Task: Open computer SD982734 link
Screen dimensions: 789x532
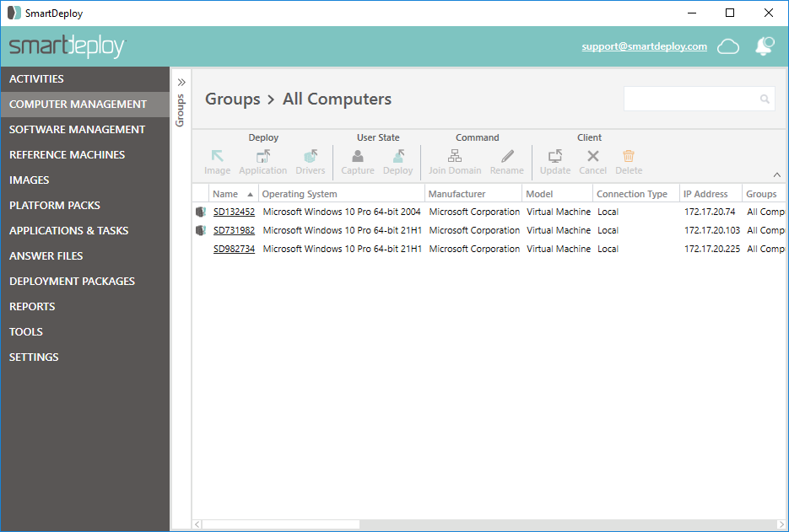Action: pyautogui.click(x=234, y=249)
